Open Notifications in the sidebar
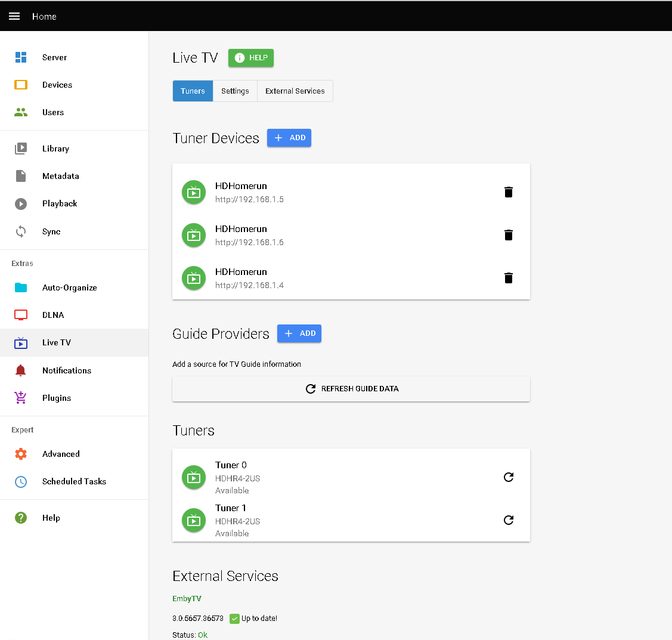The width and height of the screenshot is (672, 640). [75, 370]
